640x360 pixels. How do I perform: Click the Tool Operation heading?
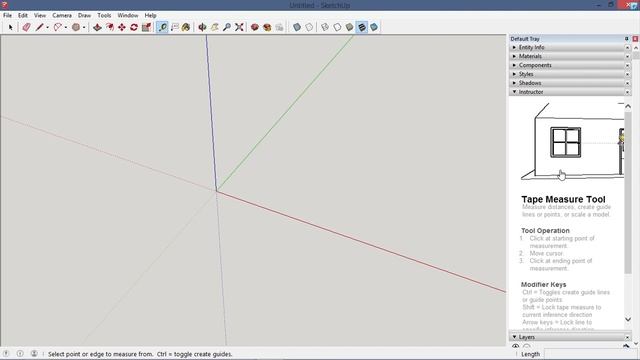(545, 231)
